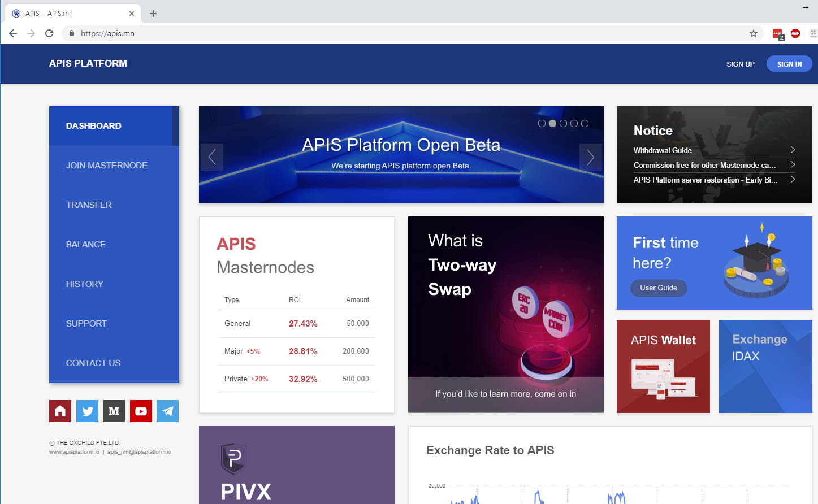
Task: Open the First time here card
Action: pos(715,263)
